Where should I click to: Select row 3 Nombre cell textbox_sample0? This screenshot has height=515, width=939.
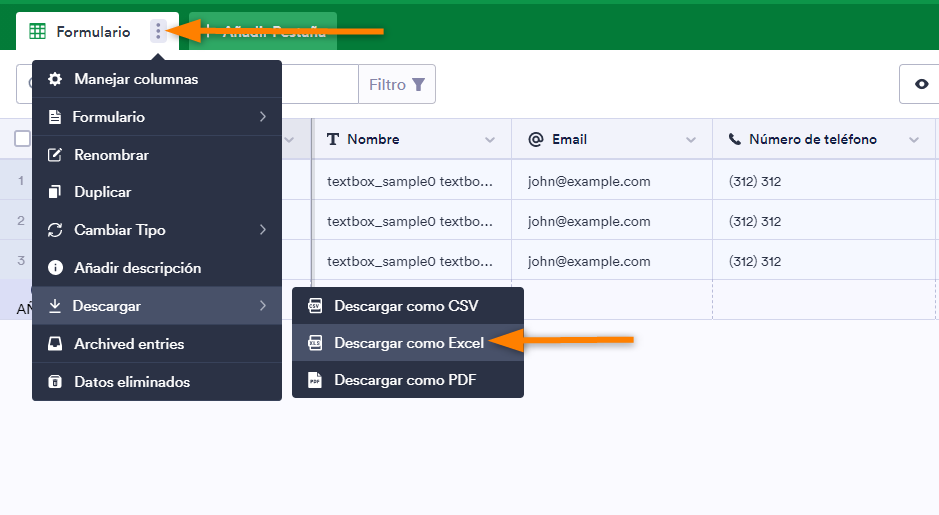pos(413,261)
